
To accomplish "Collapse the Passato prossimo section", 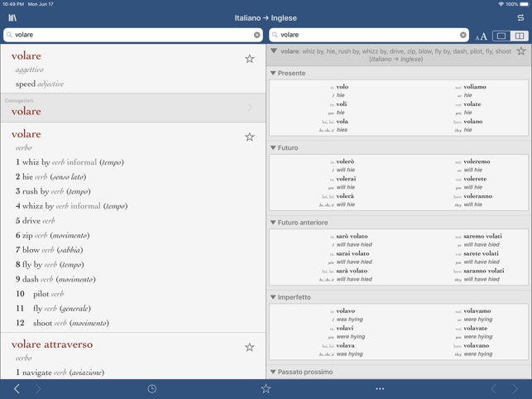I will 273,372.
